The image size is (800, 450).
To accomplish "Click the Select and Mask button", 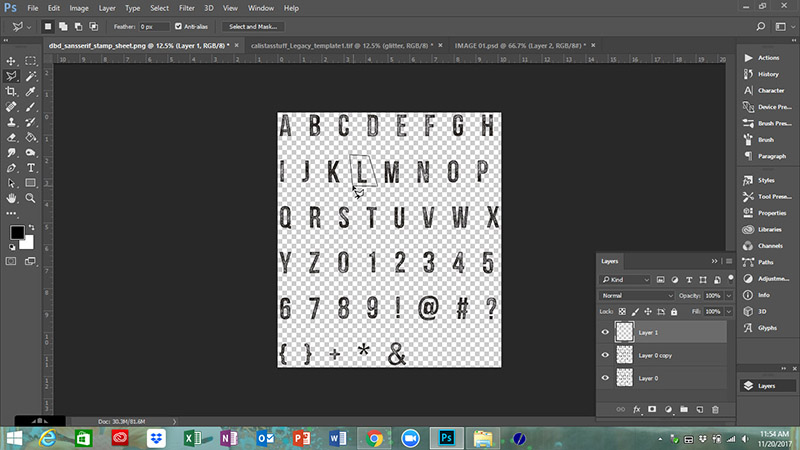I will click(x=254, y=26).
